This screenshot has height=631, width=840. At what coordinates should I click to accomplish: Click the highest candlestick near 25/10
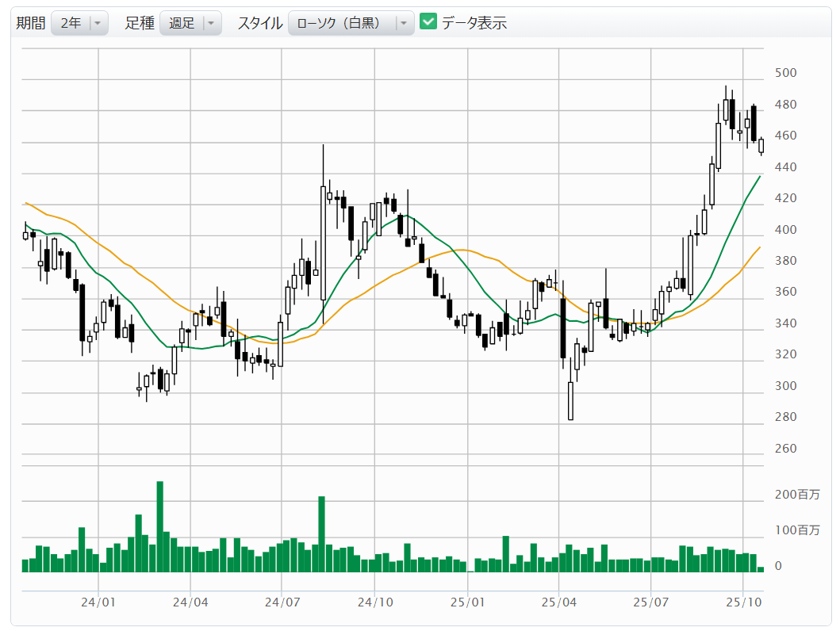726,109
